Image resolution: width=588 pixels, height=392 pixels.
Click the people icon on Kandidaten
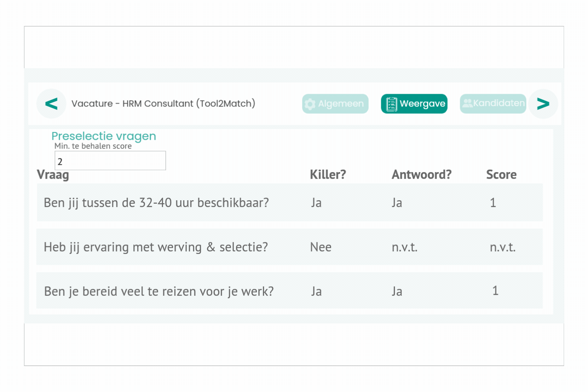click(467, 103)
